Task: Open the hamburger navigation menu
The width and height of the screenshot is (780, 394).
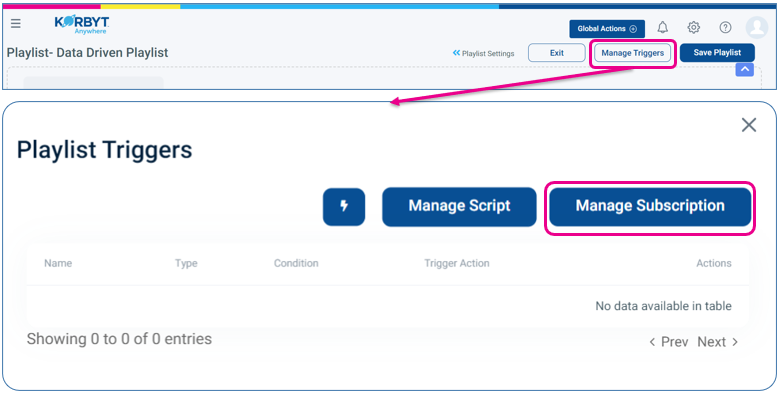Action: (x=16, y=24)
